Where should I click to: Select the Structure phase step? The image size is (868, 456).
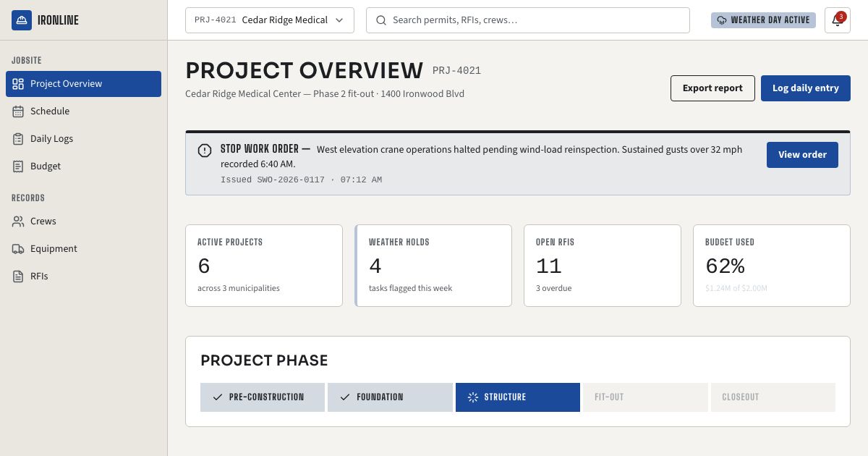[518, 397]
